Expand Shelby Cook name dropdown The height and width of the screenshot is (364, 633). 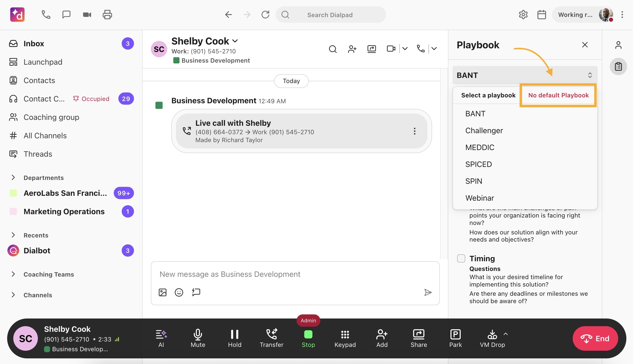235,41
